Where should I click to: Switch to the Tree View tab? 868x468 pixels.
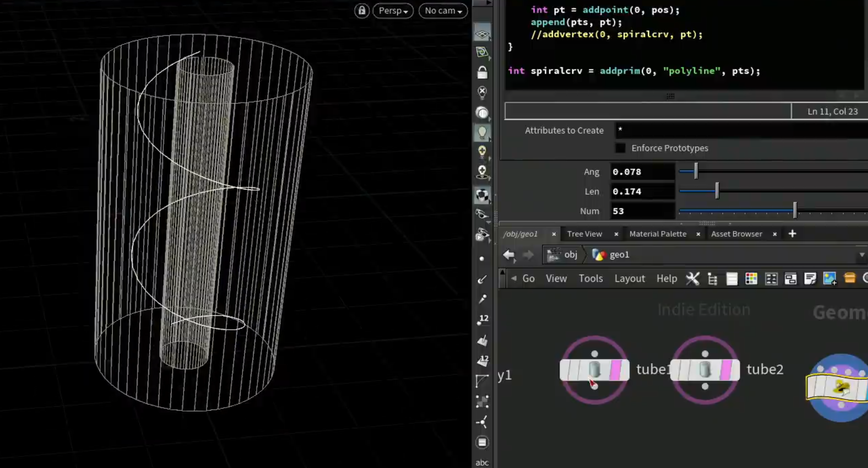pos(585,234)
